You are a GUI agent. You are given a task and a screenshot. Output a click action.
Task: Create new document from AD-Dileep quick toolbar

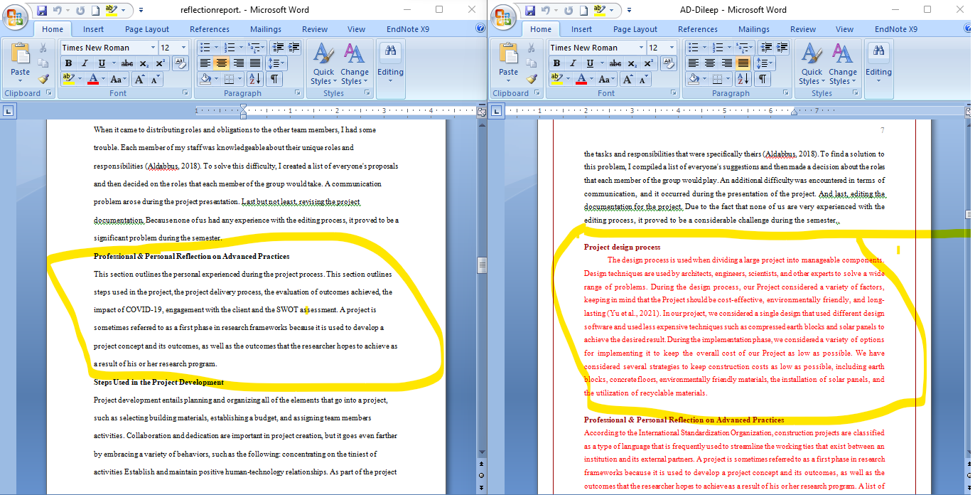(x=583, y=11)
